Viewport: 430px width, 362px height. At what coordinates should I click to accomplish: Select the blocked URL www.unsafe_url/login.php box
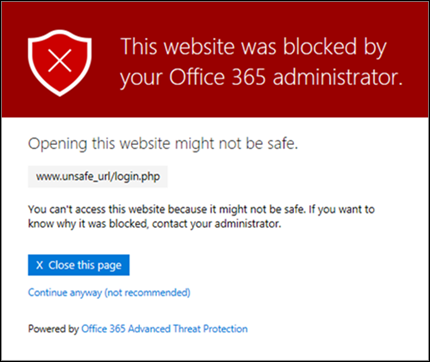tap(98, 177)
